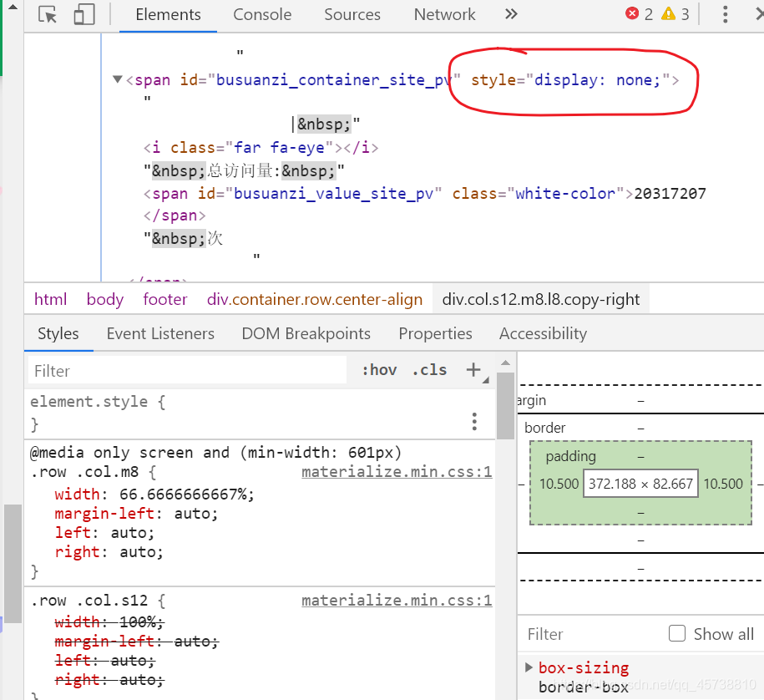
Task: Click the styles pane scrollbar thumb
Action: coord(506,406)
